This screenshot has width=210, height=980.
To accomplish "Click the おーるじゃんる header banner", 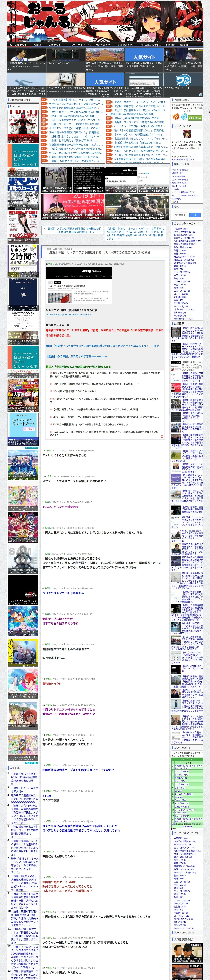I will (105, 21).
